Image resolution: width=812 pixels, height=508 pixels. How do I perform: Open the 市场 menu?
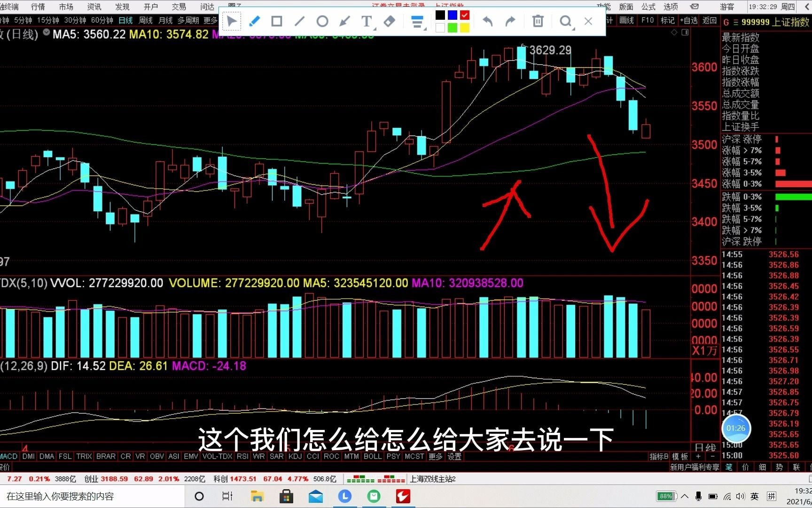coord(66,6)
